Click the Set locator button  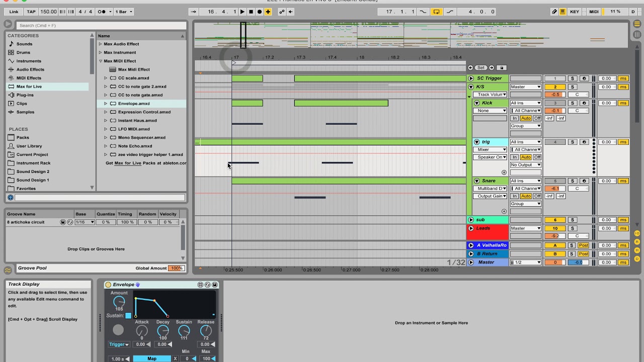tap(481, 67)
